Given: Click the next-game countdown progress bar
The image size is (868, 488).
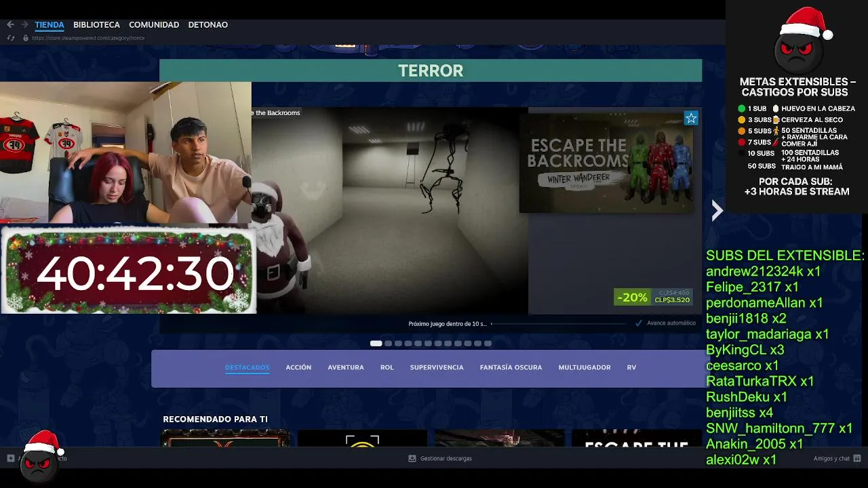Looking at the screenshot, I should (x=559, y=324).
